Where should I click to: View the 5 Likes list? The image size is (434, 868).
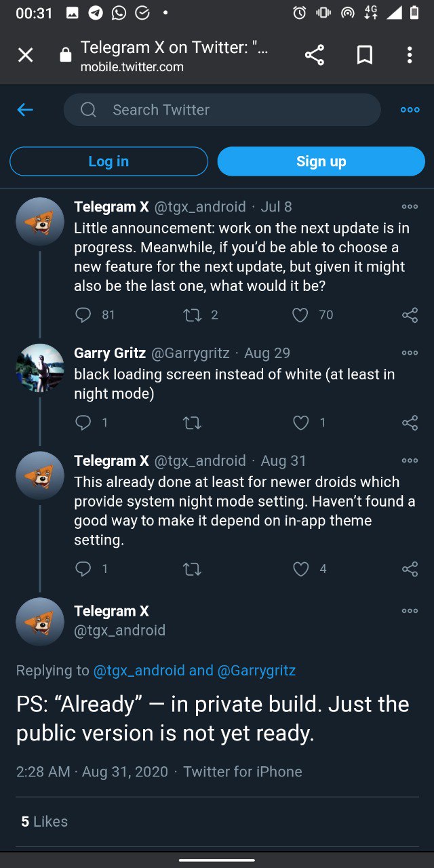[x=45, y=821]
